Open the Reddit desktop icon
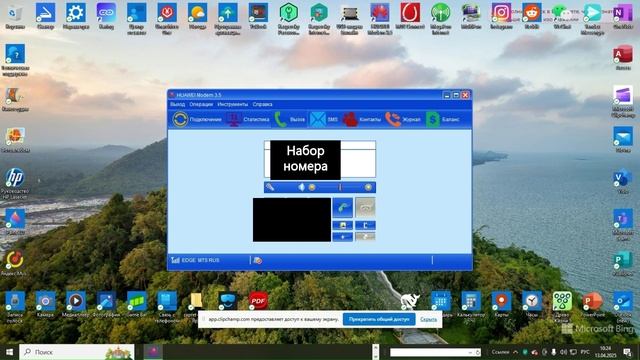Screen dimensions: 640x360 [x=531, y=17]
